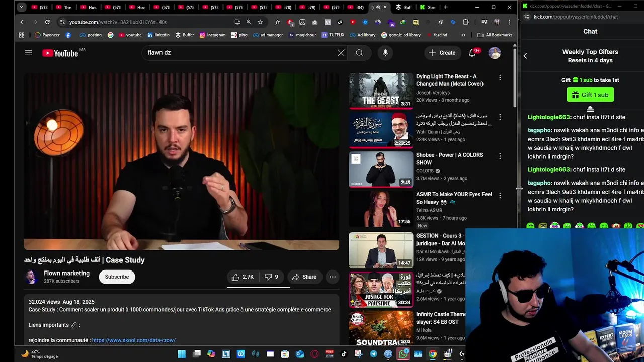Image resolution: width=644 pixels, height=362 pixels.
Task: Open the Flown marketing channel name
Action: click(66, 273)
